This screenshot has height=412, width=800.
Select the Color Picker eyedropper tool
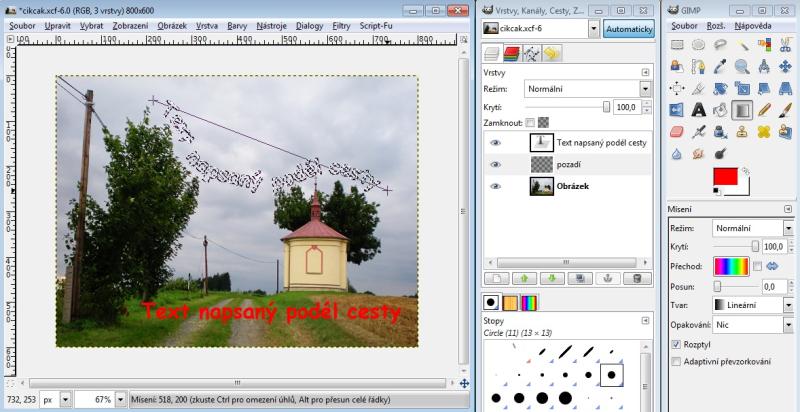[720, 66]
